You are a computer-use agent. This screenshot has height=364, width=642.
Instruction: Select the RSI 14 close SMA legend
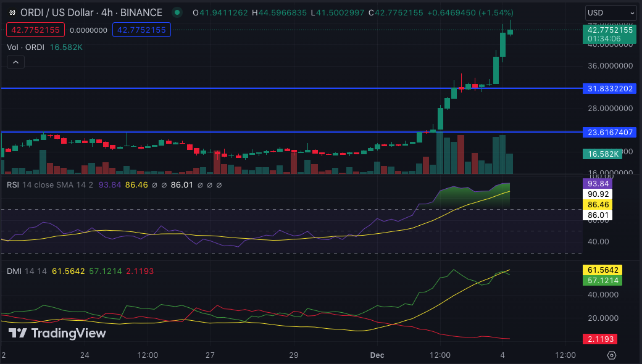(50, 185)
